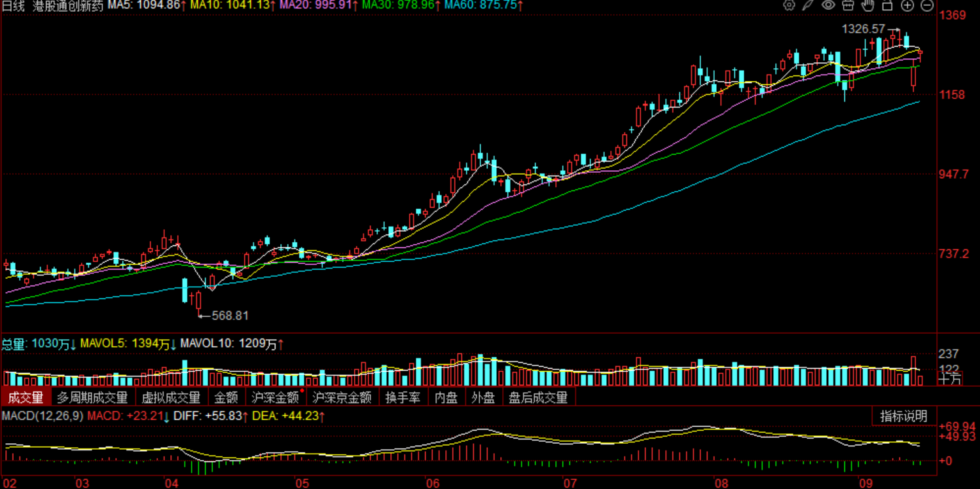The width and height of the screenshot is (980, 489).
Task: Zoom in with plus circle icon
Action: point(907,6)
